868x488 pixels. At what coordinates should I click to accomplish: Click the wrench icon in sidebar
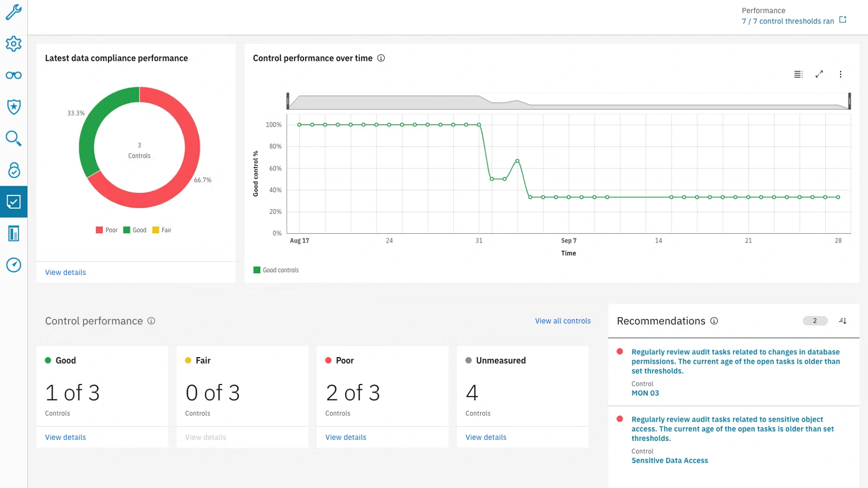click(x=14, y=12)
